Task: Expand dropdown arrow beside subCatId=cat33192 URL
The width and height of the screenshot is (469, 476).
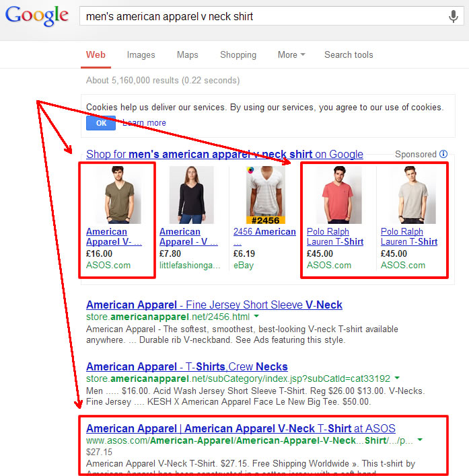Action: click(x=397, y=379)
